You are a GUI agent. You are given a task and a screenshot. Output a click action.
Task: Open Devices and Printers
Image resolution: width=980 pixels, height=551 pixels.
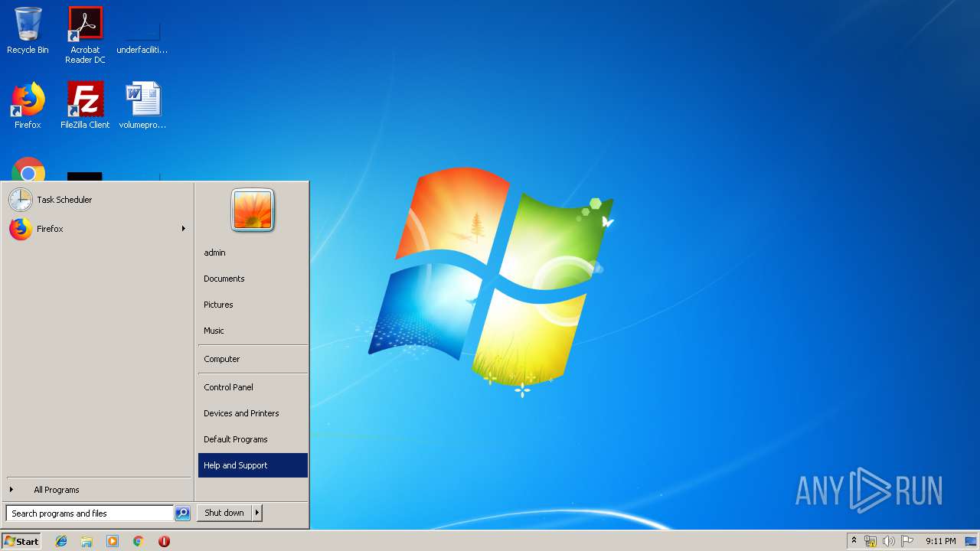[253, 413]
